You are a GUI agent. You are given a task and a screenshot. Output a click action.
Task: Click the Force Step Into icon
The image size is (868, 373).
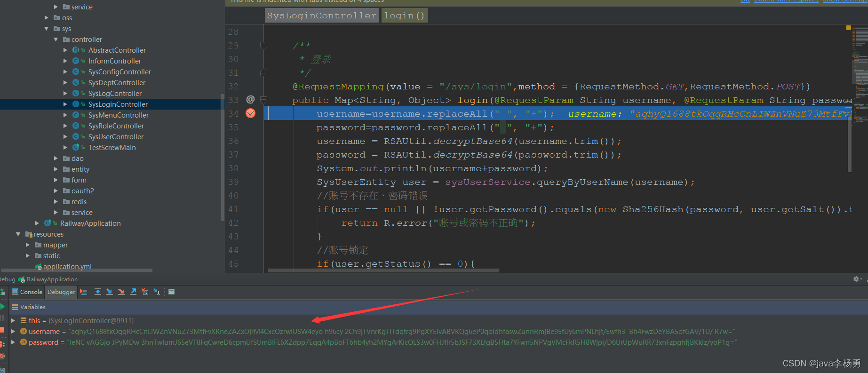(x=121, y=292)
